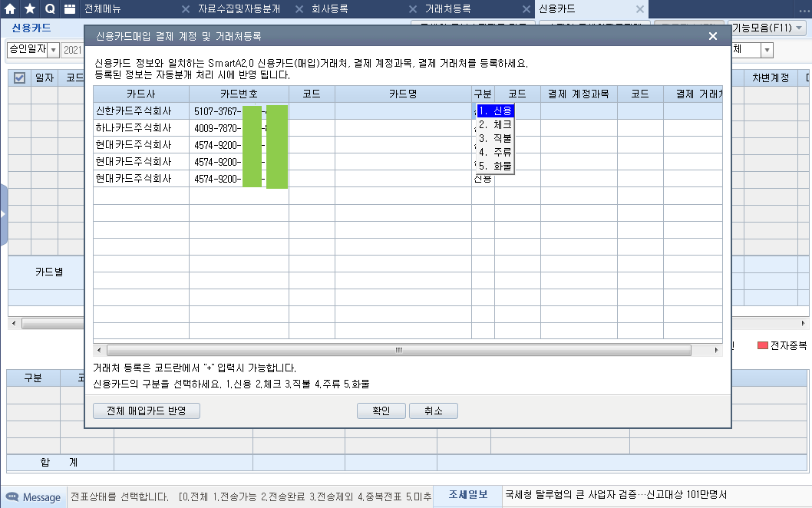Screen dimensions: 812x508
Task: Click the 차변계정 column header
Action: coord(771,78)
